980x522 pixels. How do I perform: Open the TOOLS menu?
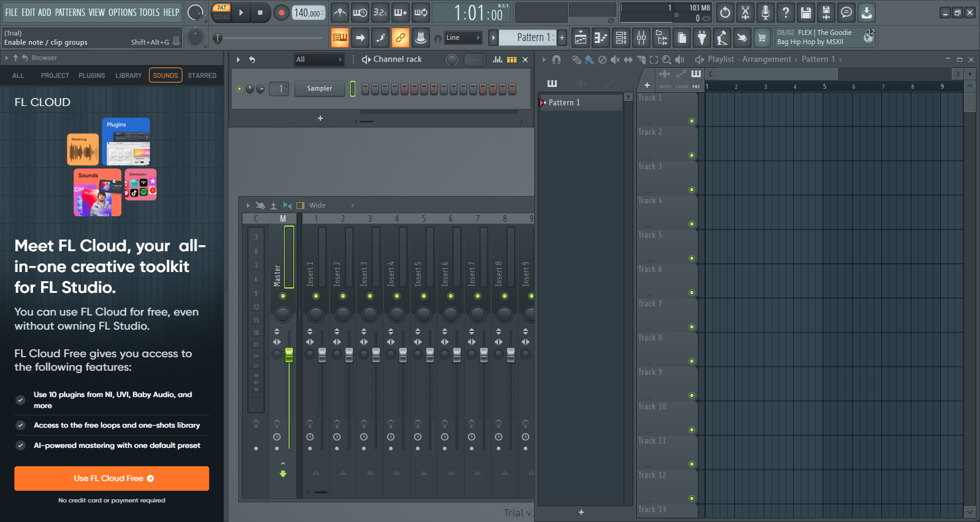[149, 12]
